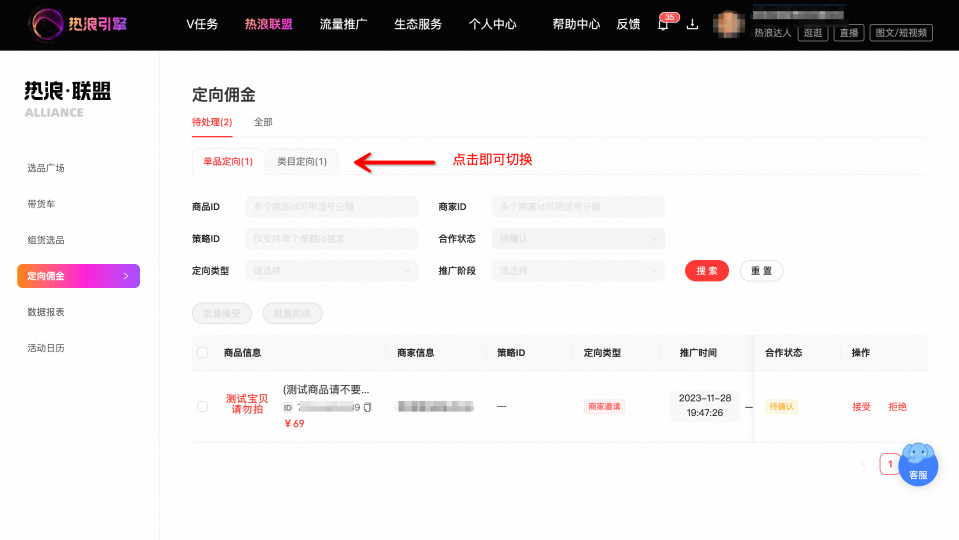Screen dimensions: 959x540
Task: Check the 测试宝贝 product row checkbox
Action: point(202,407)
